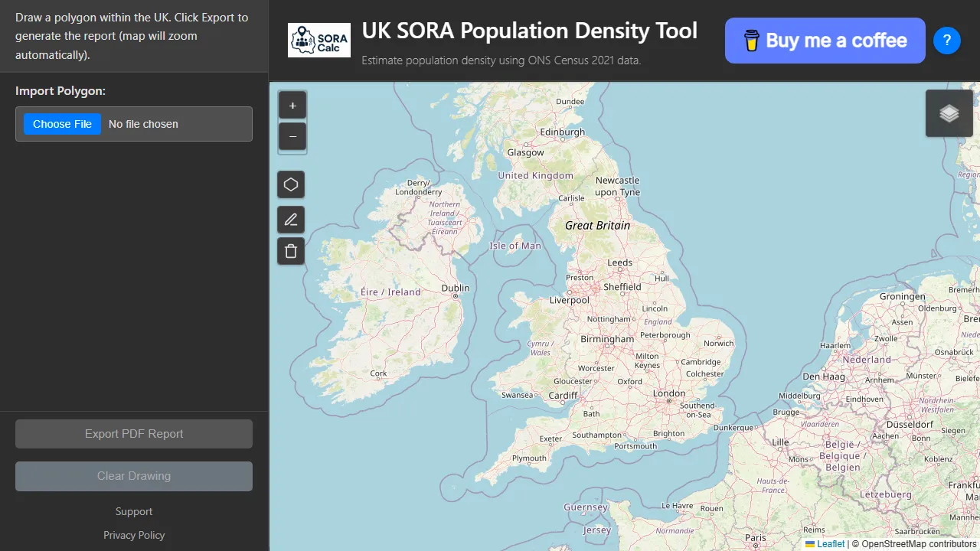The width and height of the screenshot is (980, 551).
Task: Click the coffee cup icon
Action: 751,40
